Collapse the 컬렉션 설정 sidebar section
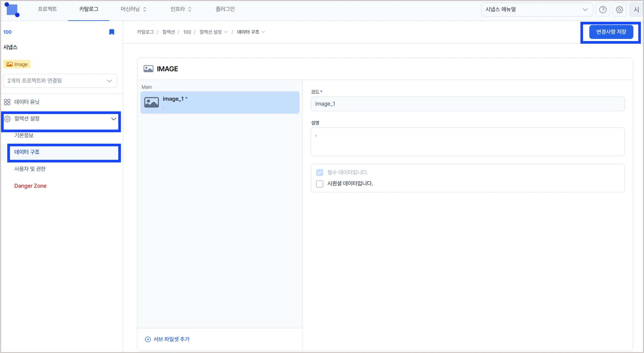 coord(114,119)
